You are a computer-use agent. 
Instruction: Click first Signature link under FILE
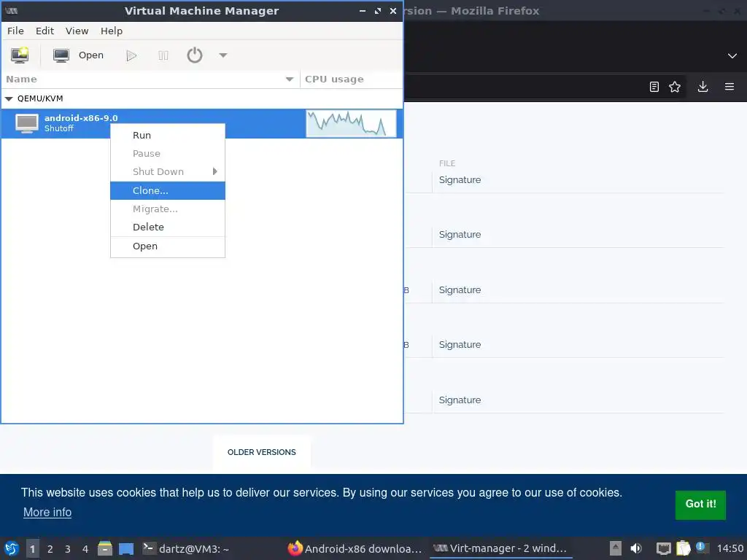460,180
